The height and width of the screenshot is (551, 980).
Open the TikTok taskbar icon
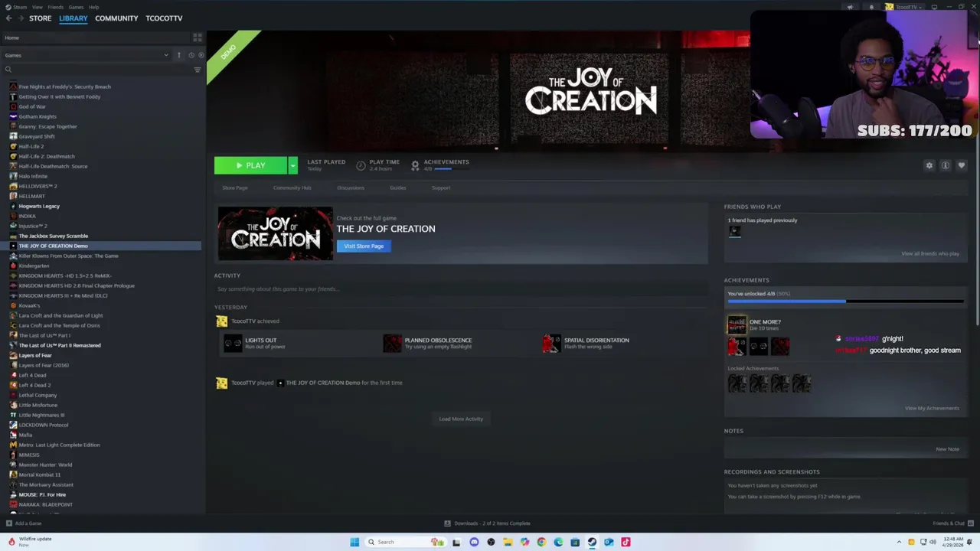626,542
